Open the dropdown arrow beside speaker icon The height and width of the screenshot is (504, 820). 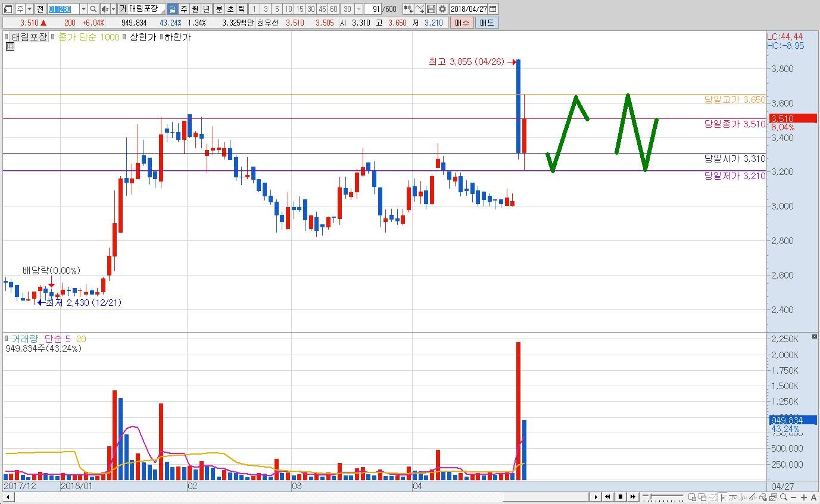point(113,9)
